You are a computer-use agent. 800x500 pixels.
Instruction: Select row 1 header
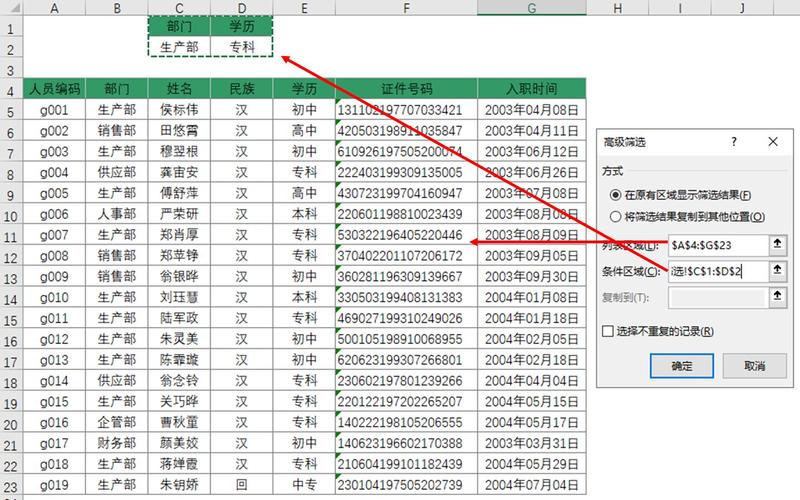click(11, 28)
